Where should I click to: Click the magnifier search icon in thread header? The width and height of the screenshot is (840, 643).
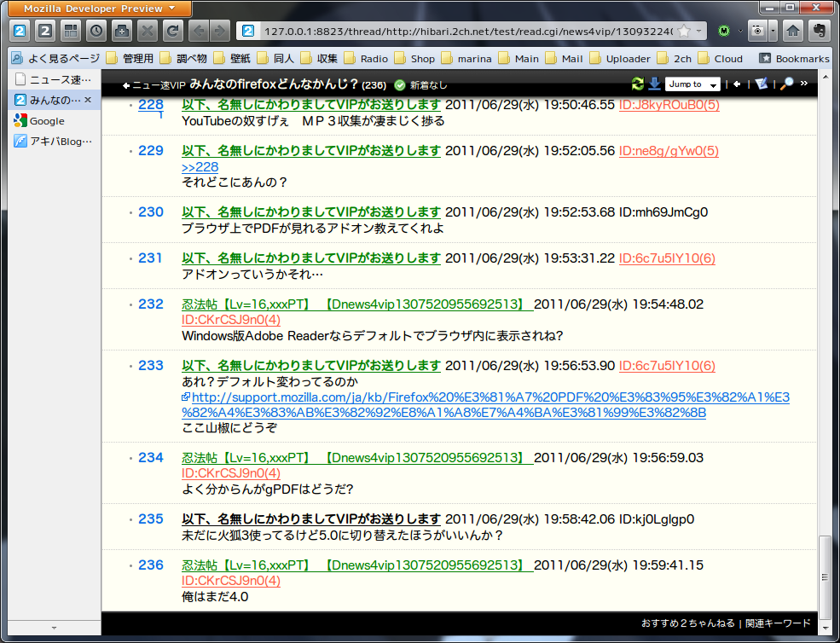787,84
